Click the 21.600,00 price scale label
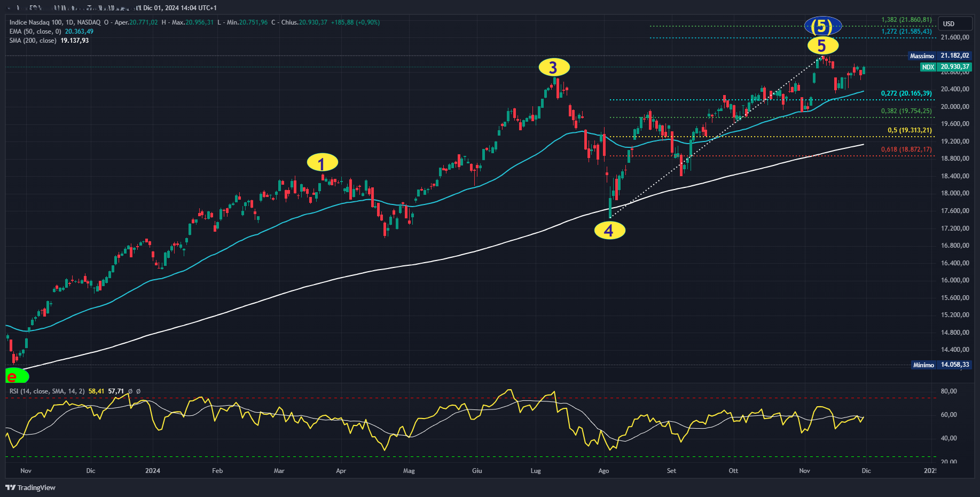Viewport: 980px width, 497px height. pos(955,37)
